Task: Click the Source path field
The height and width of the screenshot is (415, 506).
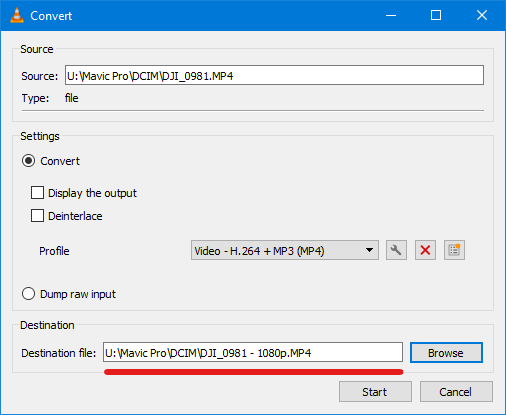Action: click(274, 75)
